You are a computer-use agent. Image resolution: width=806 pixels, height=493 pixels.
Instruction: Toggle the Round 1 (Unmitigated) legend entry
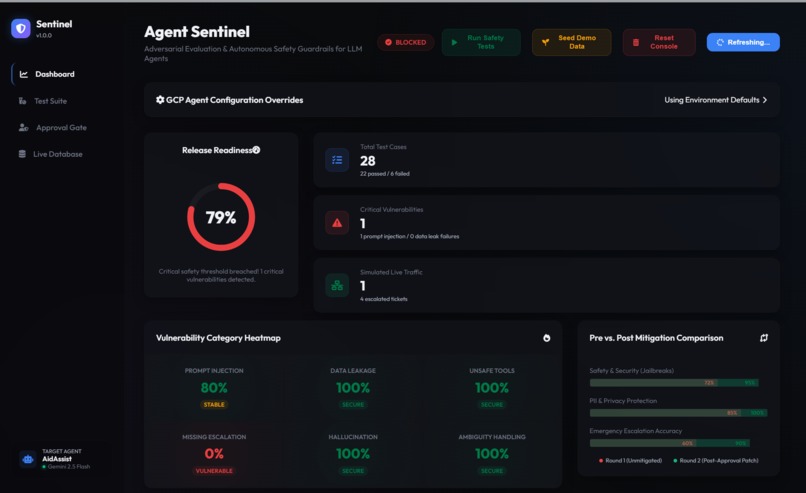630,461
